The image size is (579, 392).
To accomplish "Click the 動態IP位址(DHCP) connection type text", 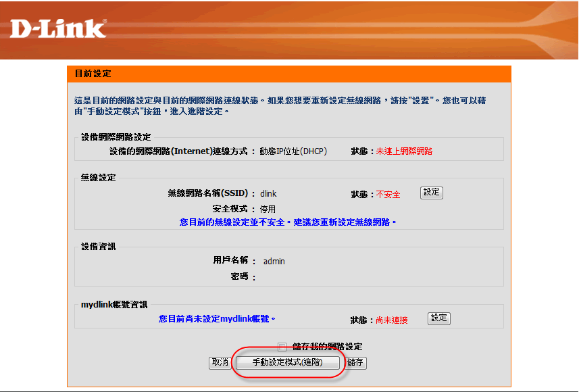I will coord(293,151).
